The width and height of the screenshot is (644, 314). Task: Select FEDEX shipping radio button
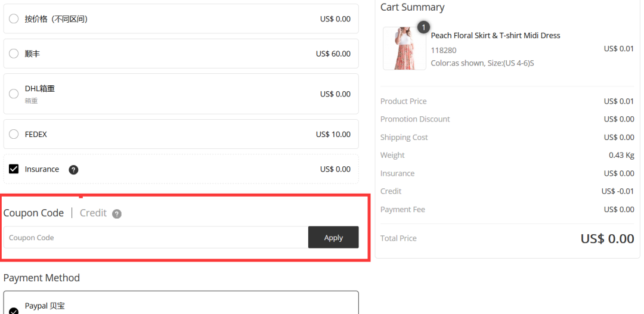(14, 134)
